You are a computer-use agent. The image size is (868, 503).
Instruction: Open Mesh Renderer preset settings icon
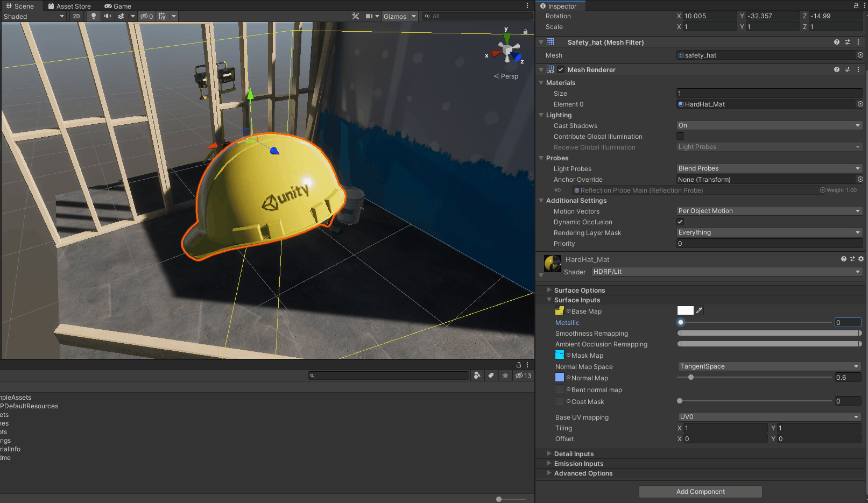click(x=848, y=69)
